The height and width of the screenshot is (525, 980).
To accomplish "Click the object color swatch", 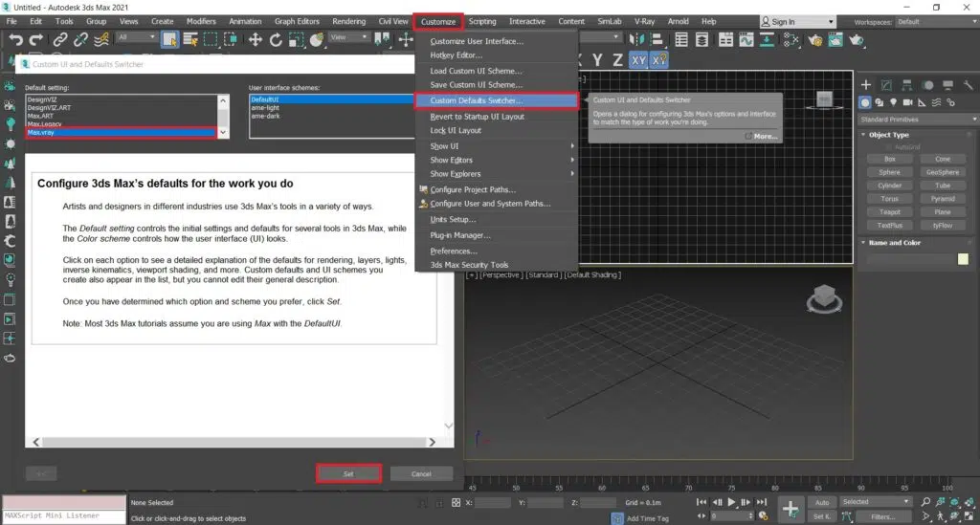I will [963, 259].
